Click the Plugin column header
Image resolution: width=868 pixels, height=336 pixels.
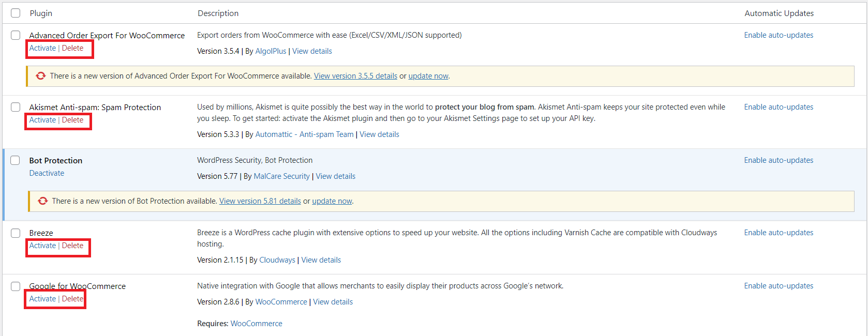click(41, 13)
